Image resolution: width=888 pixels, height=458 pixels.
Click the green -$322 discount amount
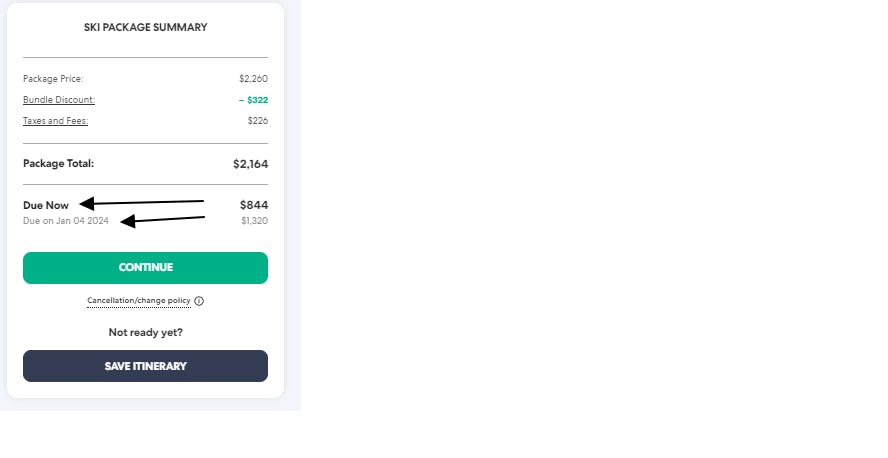click(x=253, y=100)
